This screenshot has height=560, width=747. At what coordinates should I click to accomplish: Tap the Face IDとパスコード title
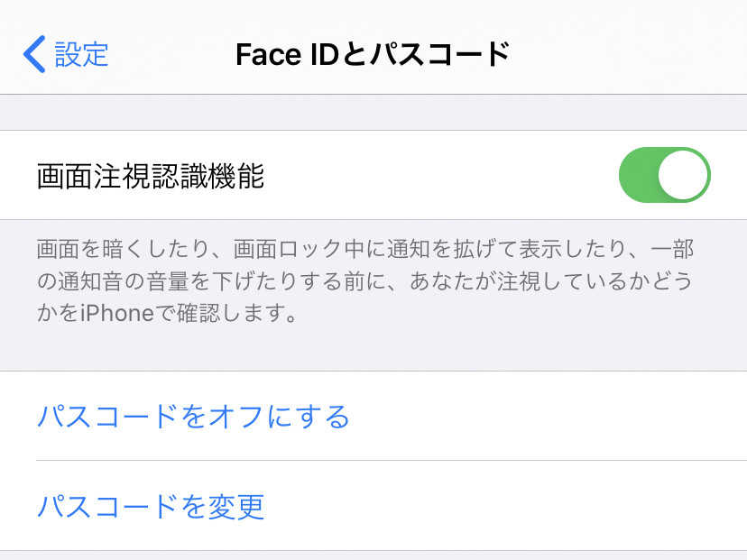point(373,54)
